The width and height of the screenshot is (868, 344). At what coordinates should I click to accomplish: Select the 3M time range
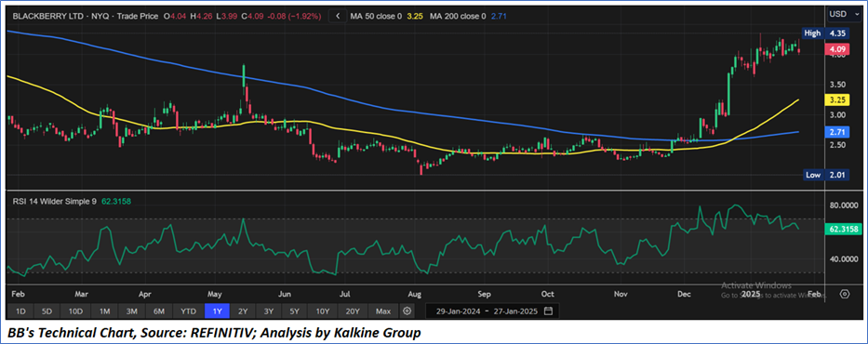coord(132,311)
